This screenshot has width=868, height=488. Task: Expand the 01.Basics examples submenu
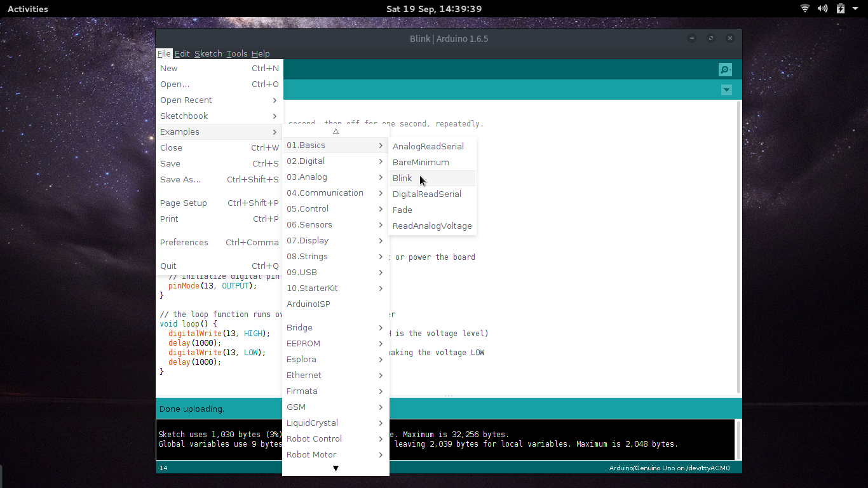pyautogui.click(x=336, y=146)
